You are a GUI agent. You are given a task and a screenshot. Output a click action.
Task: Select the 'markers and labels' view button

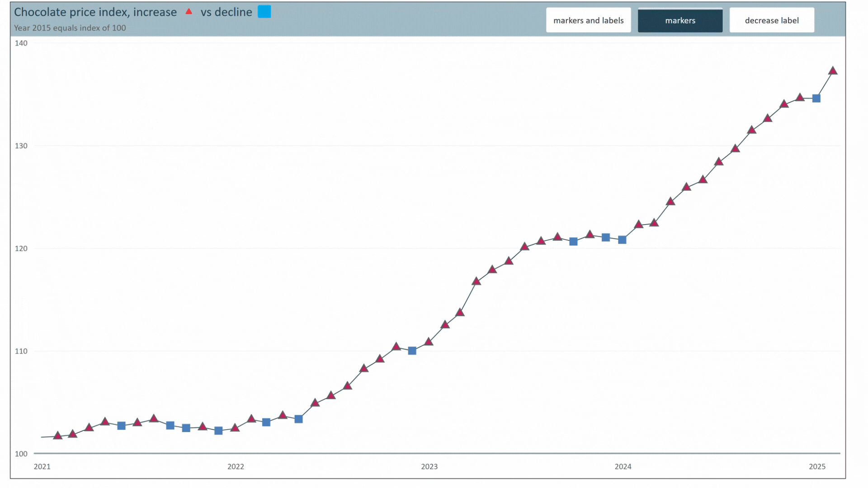click(588, 20)
